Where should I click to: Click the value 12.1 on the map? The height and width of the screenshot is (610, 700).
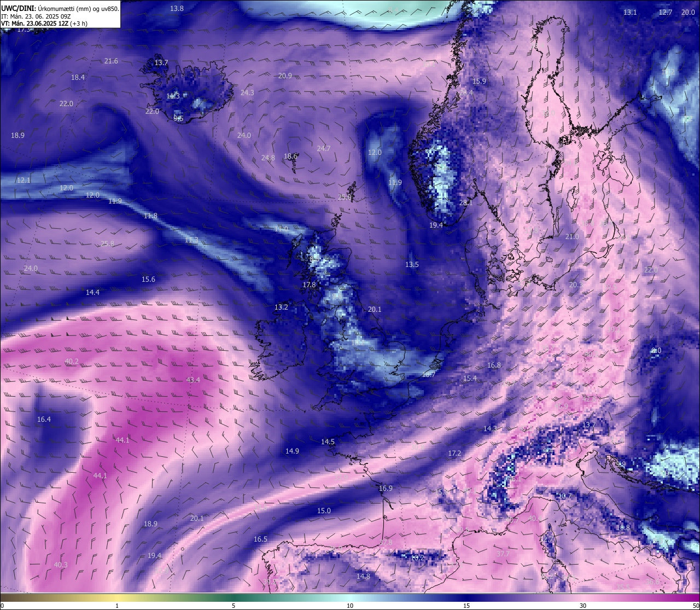tap(24, 180)
